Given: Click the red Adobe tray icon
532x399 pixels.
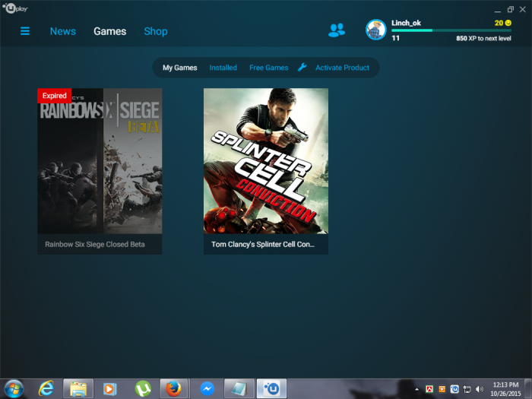Looking at the screenshot, I should (x=429, y=389).
